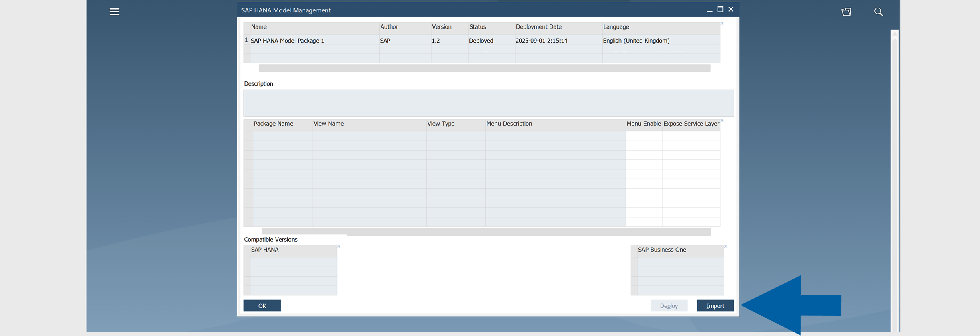
Task: Expand the views table via corner icon
Action: click(722, 120)
